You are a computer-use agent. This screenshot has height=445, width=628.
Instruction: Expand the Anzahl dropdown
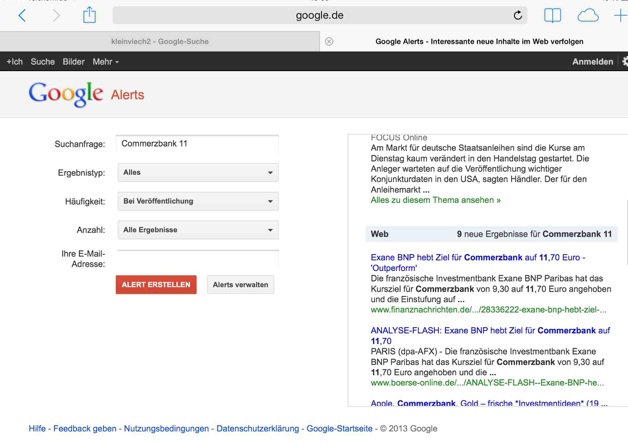(x=197, y=230)
